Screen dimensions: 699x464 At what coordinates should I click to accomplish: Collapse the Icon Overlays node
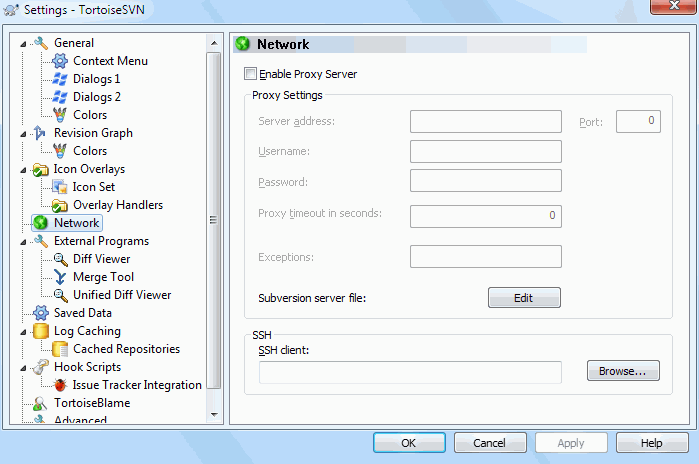click(x=23, y=170)
